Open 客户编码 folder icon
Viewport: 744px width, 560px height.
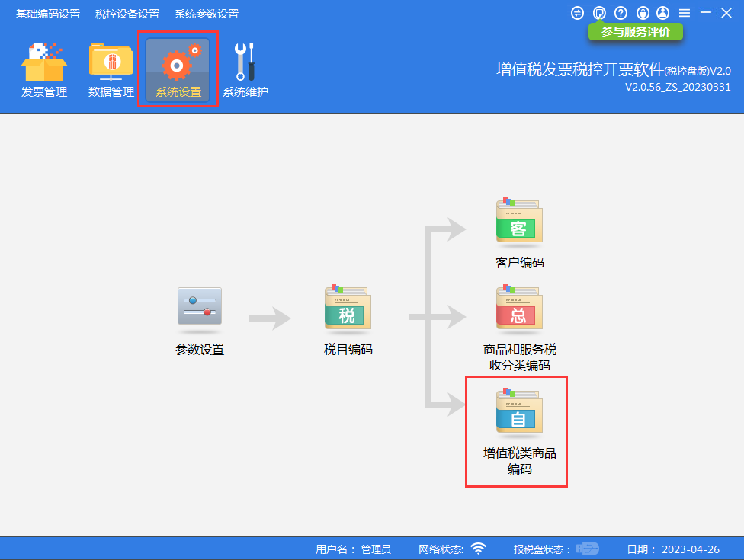[519, 220]
